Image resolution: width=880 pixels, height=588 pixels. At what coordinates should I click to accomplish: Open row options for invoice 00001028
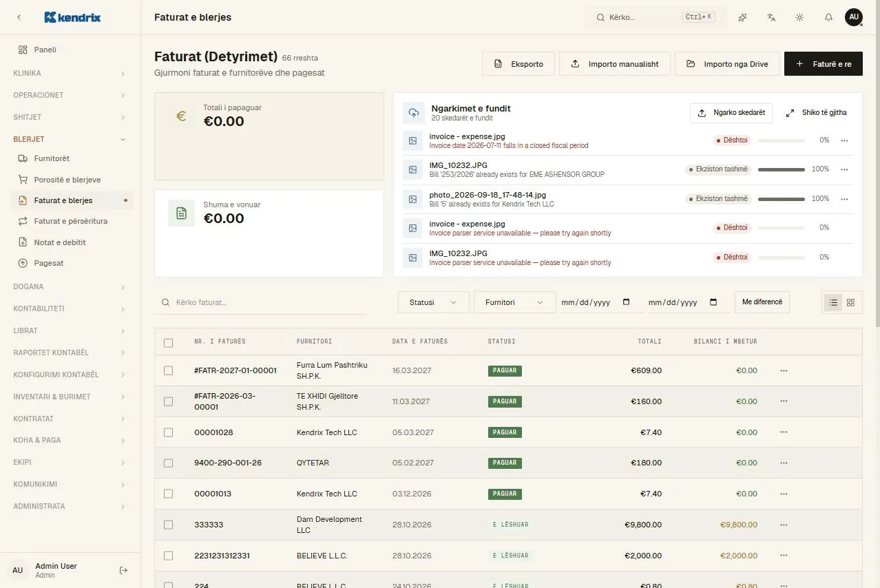(x=784, y=432)
